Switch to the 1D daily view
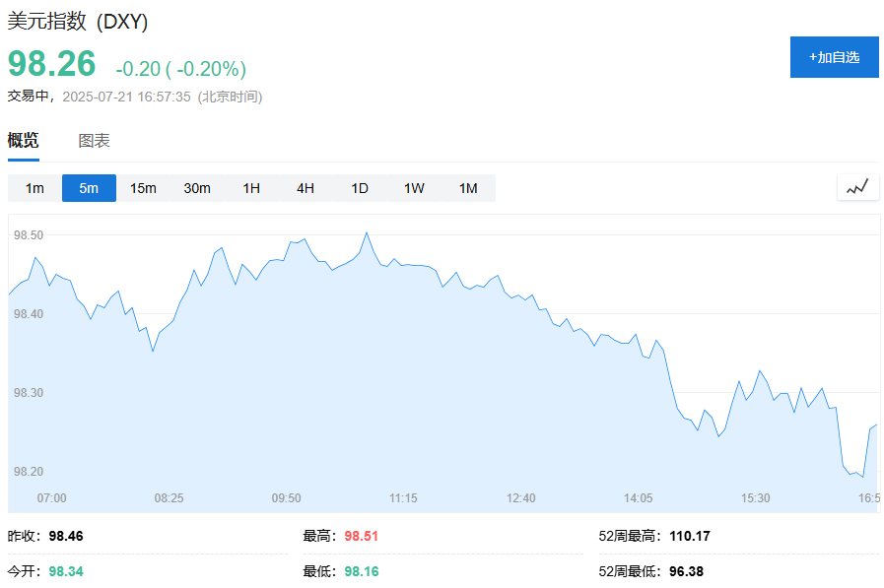This screenshot has height=588, width=884. [360, 188]
